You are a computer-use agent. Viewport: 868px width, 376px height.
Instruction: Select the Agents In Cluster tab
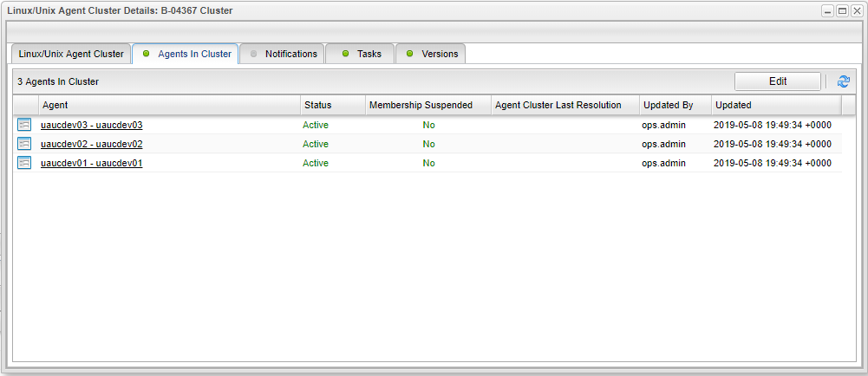[x=186, y=54]
